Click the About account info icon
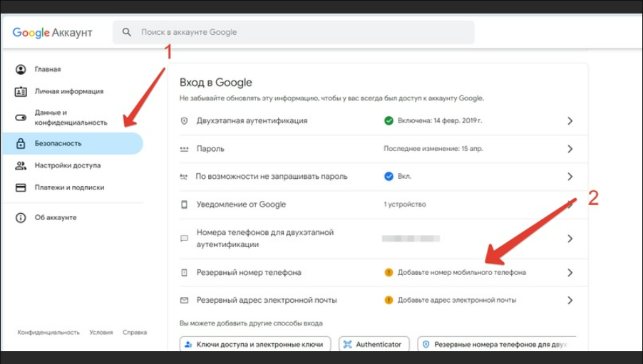 pyautogui.click(x=21, y=218)
